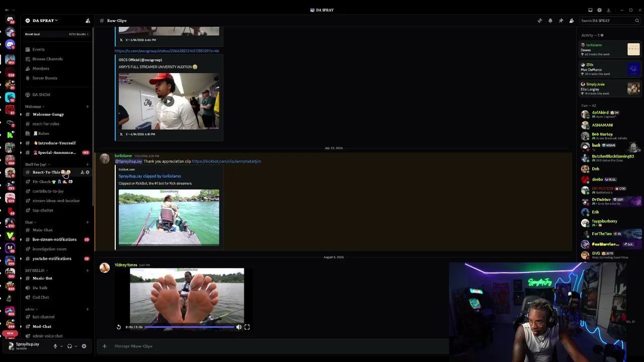Open React-To-This channel settings gear
The image size is (644, 362).
click(x=88, y=172)
